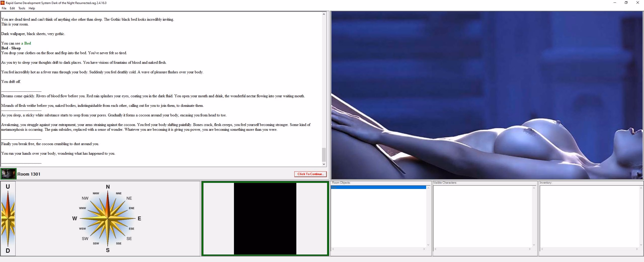Click Room Objects list scroll down arrow
This screenshot has width=644, height=262.
tap(428, 245)
